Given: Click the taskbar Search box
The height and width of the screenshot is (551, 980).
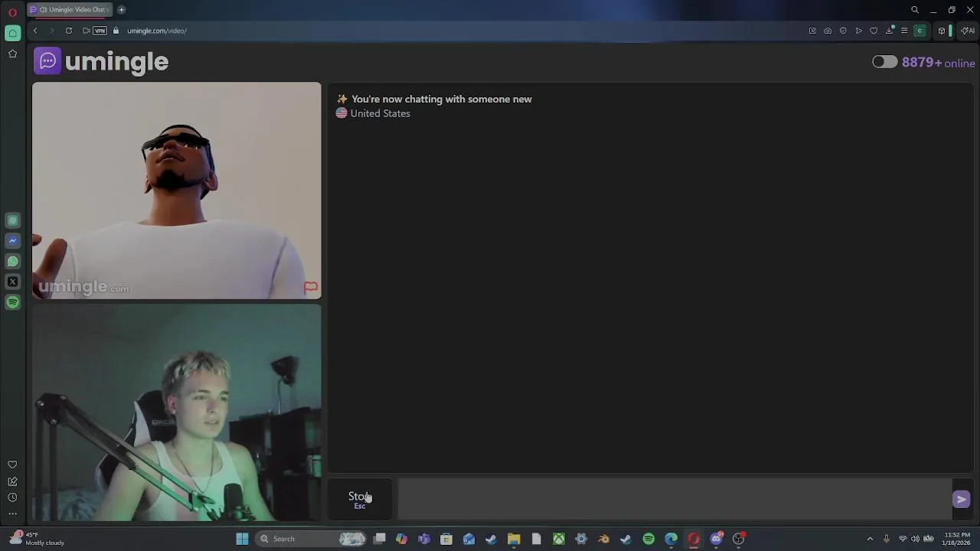Looking at the screenshot, I should [x=312, y=539].
